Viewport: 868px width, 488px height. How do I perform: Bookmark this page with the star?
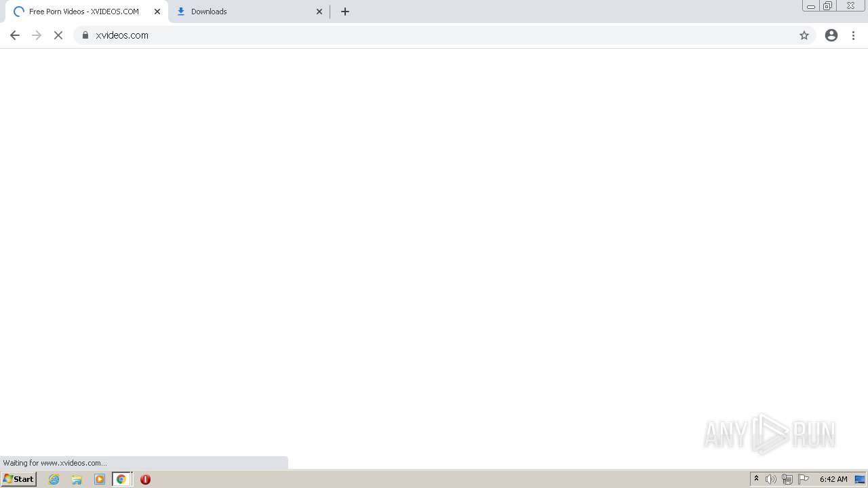click(x=804, y=35)
